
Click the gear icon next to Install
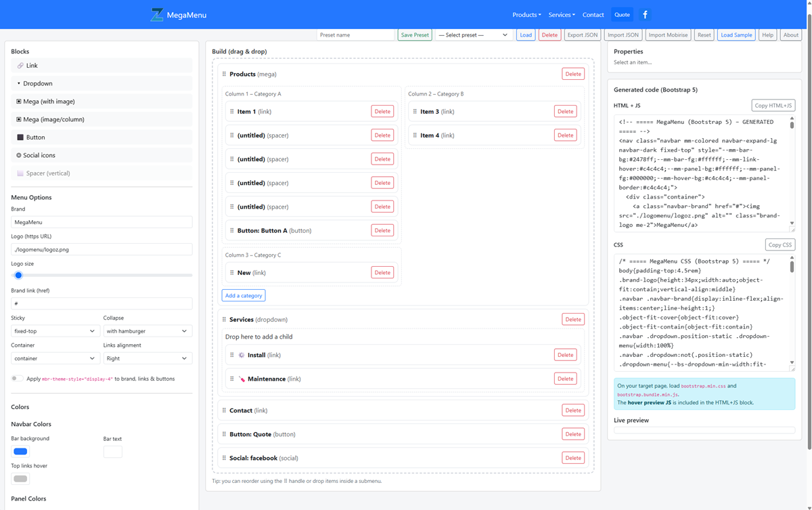242,355
